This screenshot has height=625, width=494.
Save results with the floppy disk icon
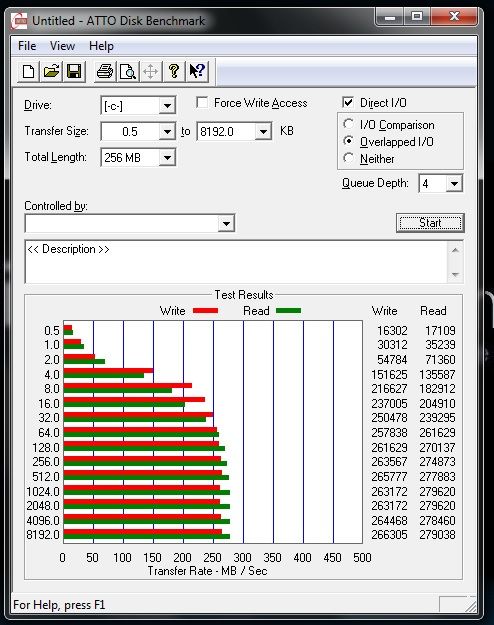point(74,72)
